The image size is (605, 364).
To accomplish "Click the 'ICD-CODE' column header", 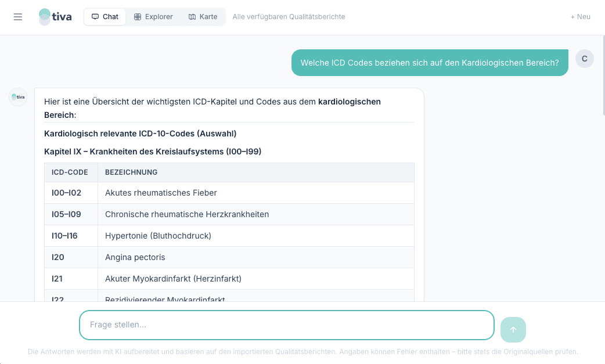I will pos(71,172).
